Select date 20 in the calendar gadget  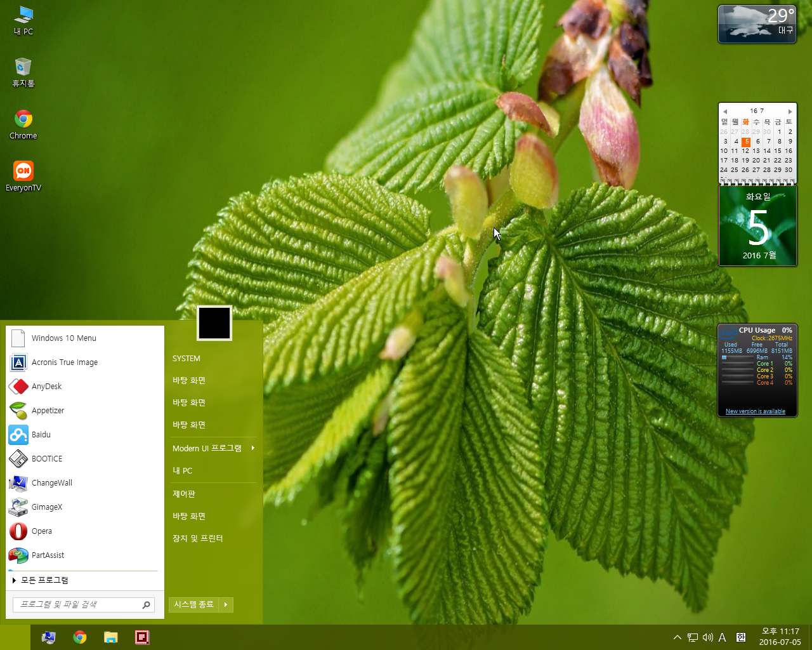tap(756, 161)
